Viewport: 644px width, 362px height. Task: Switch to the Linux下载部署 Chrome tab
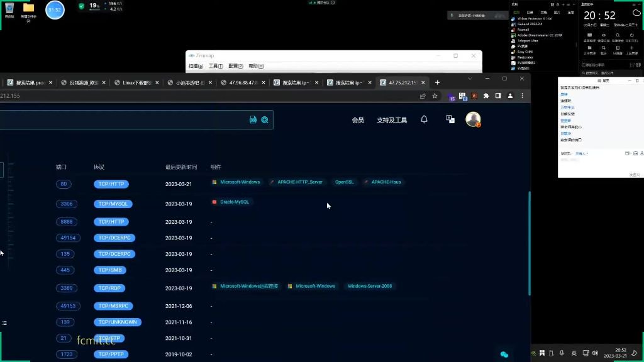(x=136, y=82)
